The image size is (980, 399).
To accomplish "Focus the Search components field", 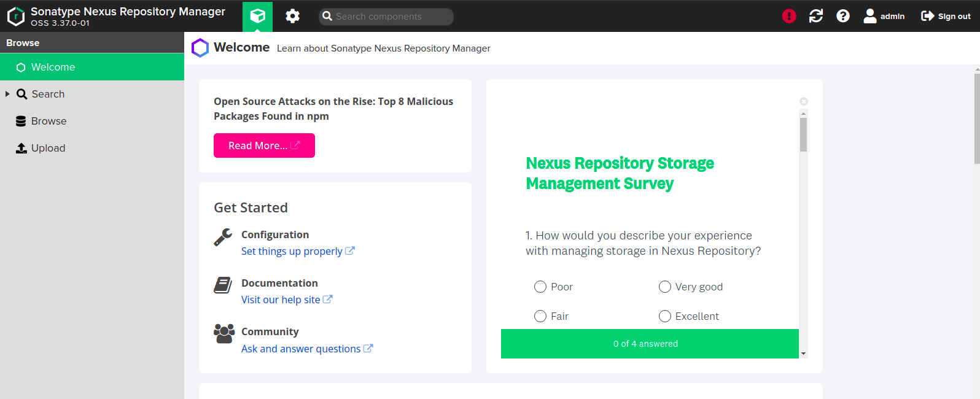I will [386, 17].
